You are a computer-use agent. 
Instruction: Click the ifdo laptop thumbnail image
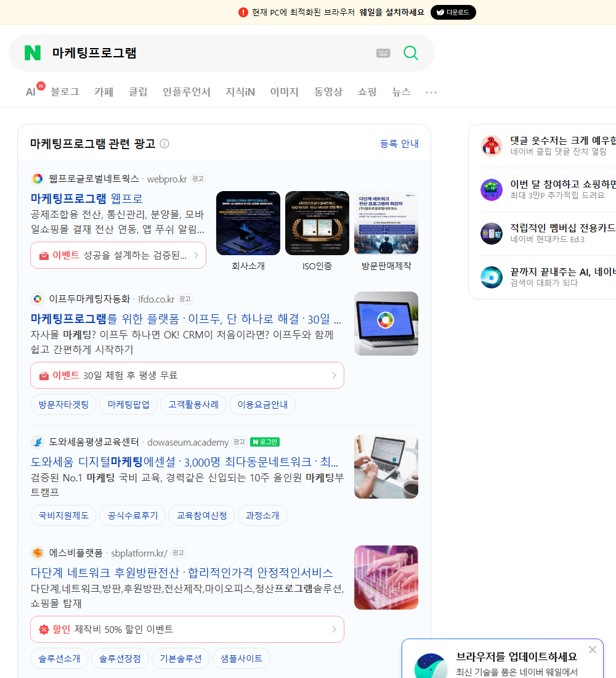[386, 324]
